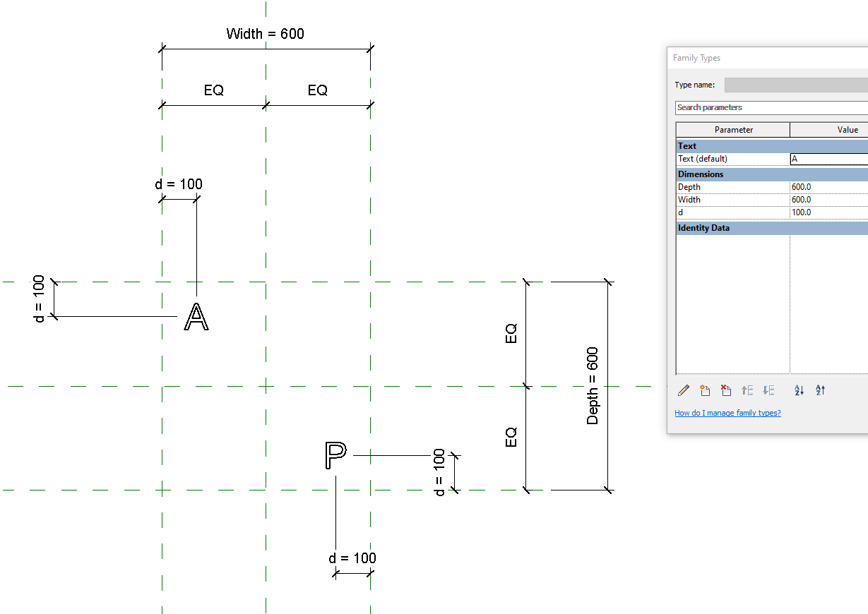Select the Width = 600 dimension label

coord(264,33)
